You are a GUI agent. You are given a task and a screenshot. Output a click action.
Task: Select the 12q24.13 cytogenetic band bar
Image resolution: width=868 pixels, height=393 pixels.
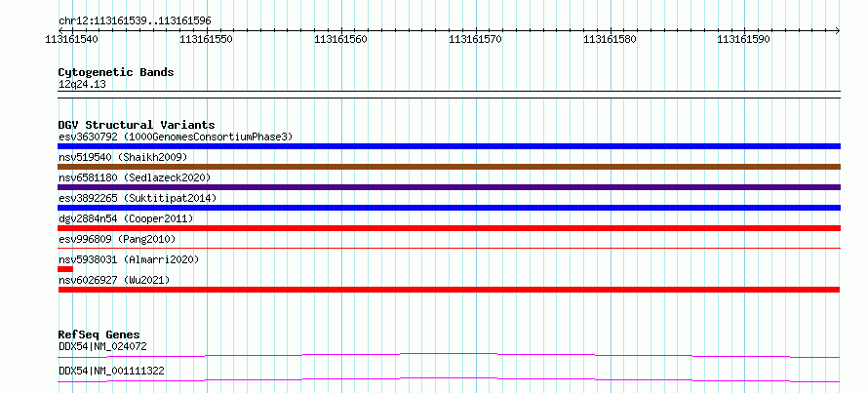449,94
